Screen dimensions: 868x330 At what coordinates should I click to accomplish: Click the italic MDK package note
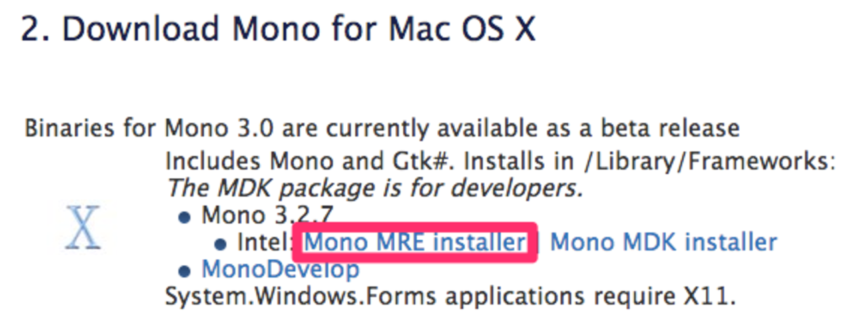click(373, 188)
